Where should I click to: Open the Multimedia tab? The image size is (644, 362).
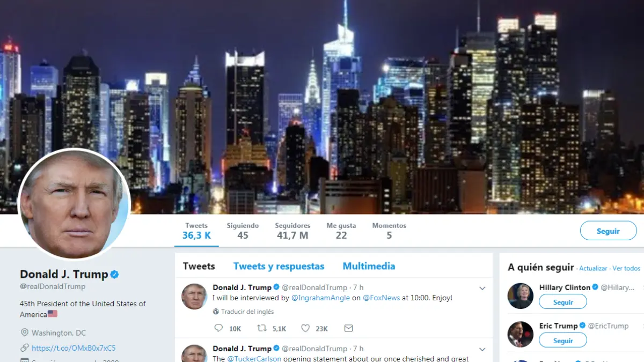tap(369, 266)
